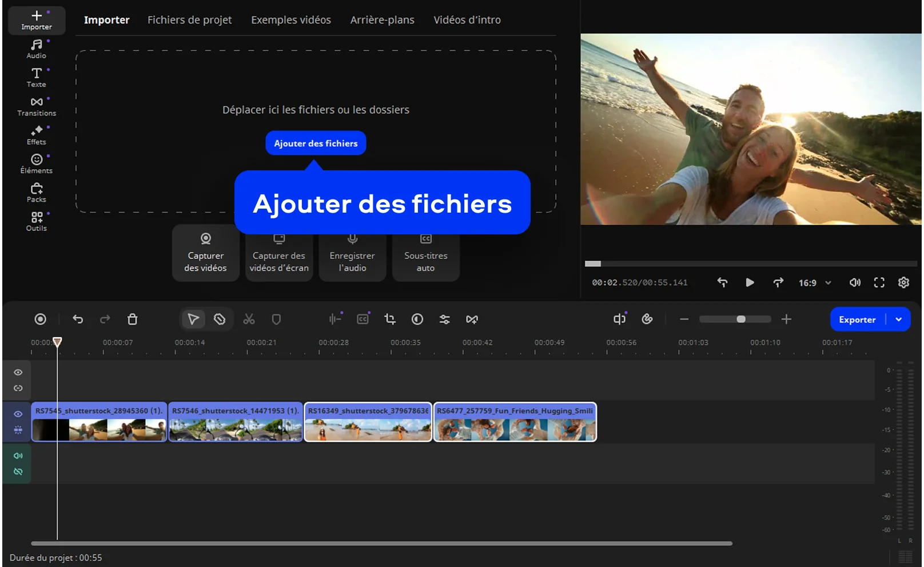Screen dimensions: 924x567
Task: Click the small Ajouter des fichiers button
Action: click(x=316, y=143)
